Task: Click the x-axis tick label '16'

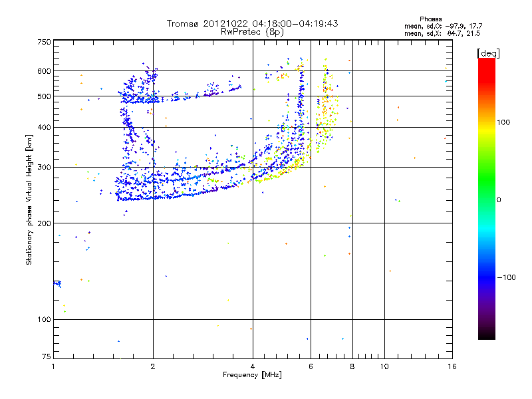Action: [452, 366]
